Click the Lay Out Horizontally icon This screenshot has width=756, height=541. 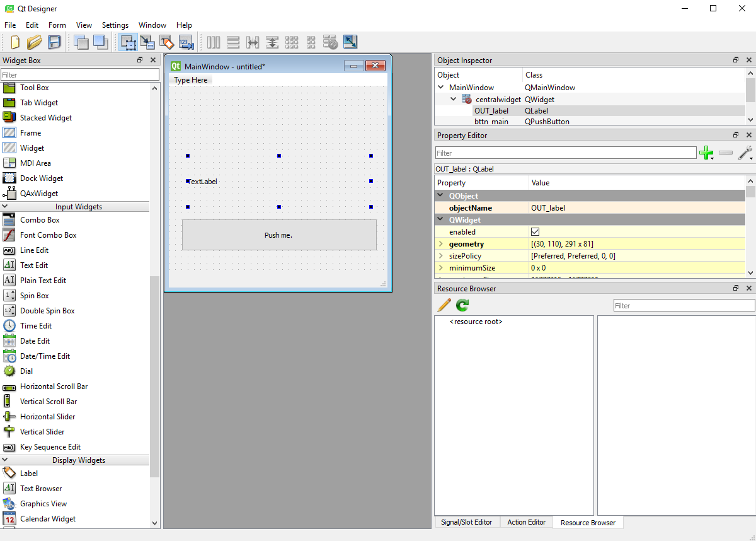[x=214, y=42]
